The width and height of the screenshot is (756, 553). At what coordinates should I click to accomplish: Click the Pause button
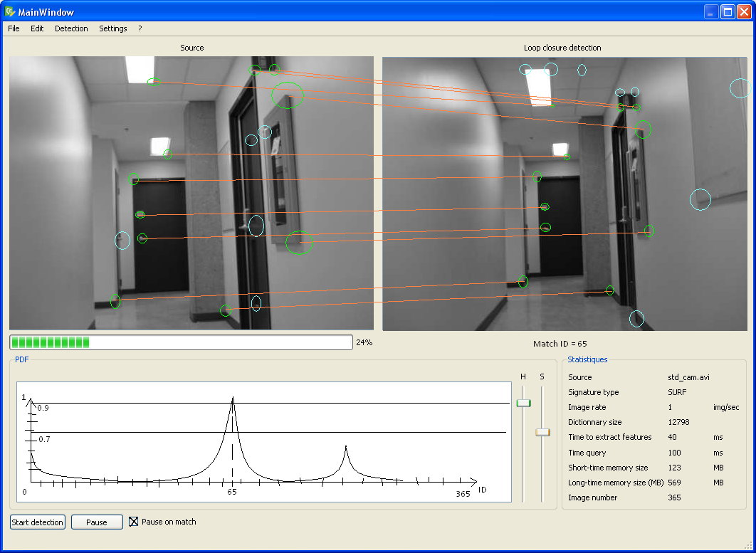coord(97,522)
